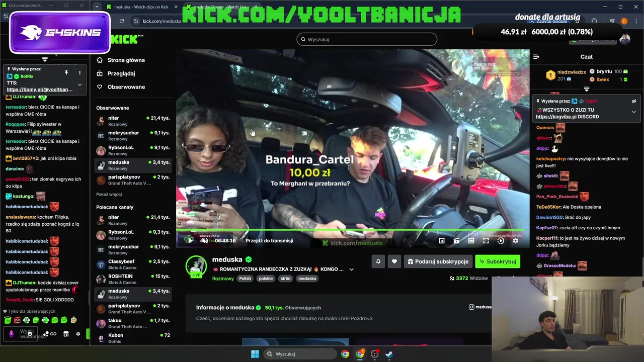Open the kngvibe.pl link in pinned message
The height and width of the screenshot is (362, 644).
(556, 117)
